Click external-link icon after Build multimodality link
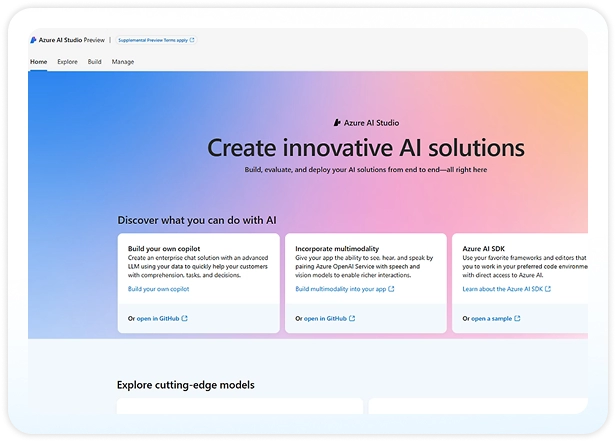The height and width of the screenshot is (442, 616). tap(391, 289)
